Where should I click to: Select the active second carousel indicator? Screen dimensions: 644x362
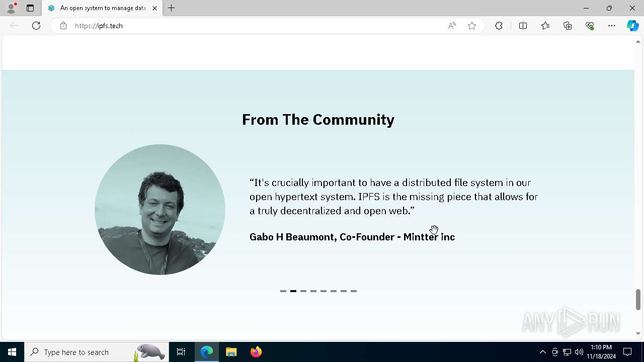tap(293, 291)
